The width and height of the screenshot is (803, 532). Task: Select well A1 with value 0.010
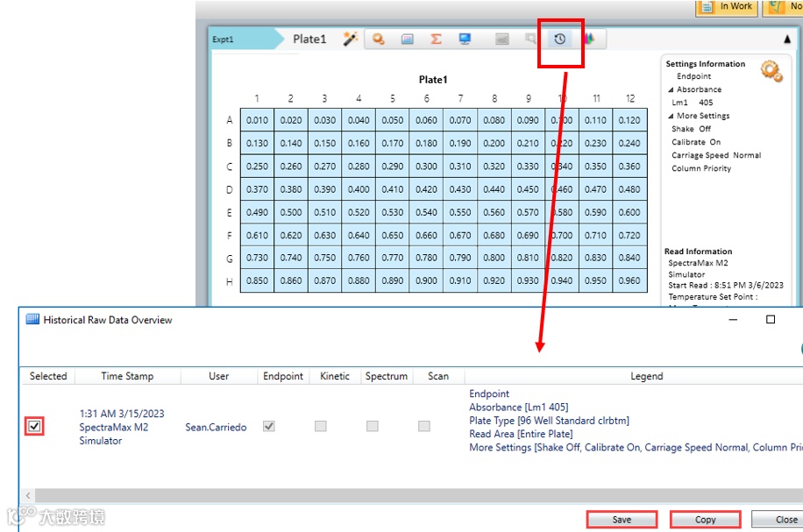click(x=257, y=120)
